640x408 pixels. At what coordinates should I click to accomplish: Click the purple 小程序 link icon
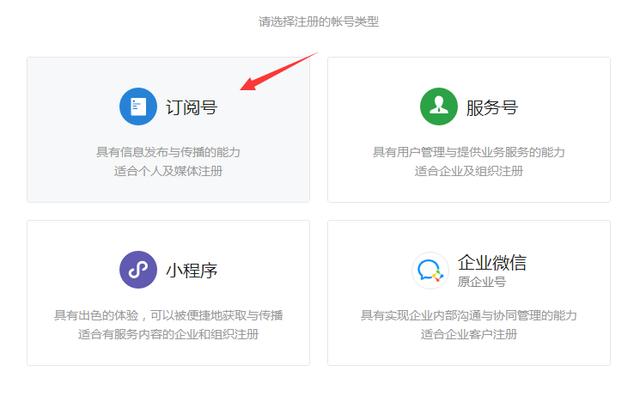138,270
